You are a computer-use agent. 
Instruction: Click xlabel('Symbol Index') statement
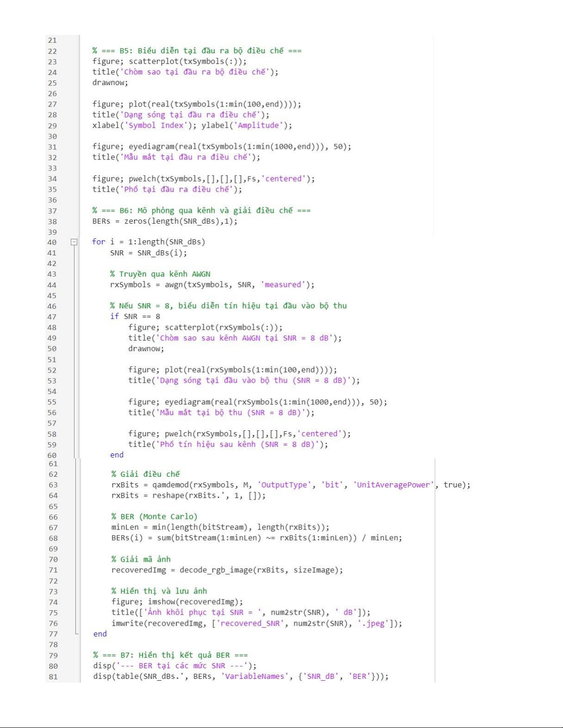[144, 125]
